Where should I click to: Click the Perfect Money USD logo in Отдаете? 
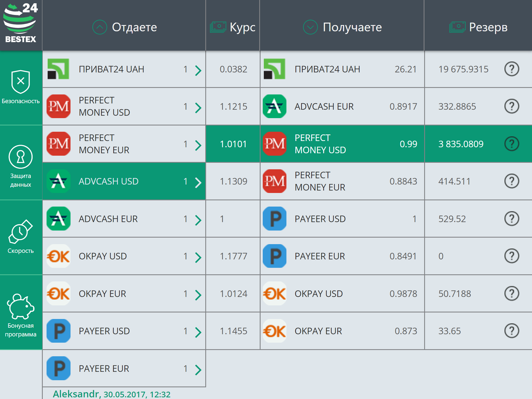[59, 106]
